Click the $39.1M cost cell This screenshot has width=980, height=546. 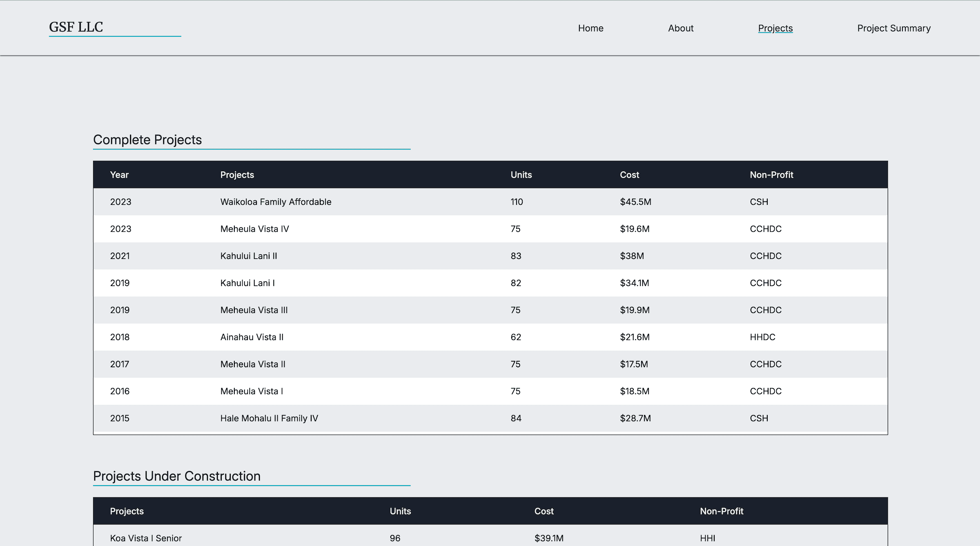[549, 538]
